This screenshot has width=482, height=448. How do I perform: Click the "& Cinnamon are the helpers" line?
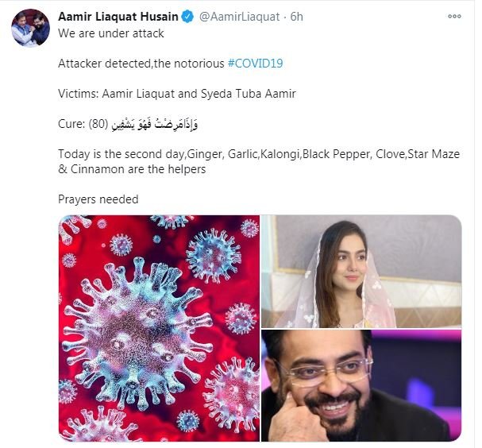131,168
